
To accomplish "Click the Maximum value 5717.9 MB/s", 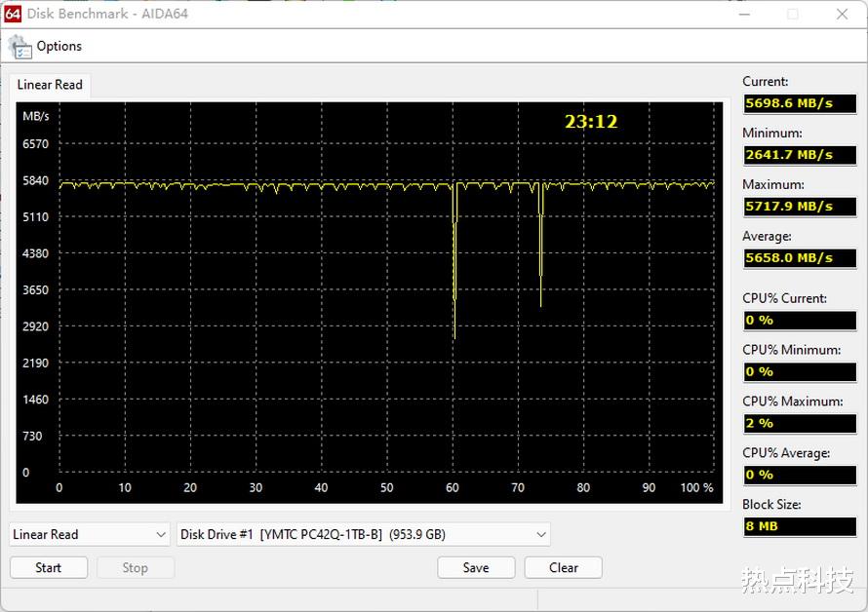I will pos(800,207).
